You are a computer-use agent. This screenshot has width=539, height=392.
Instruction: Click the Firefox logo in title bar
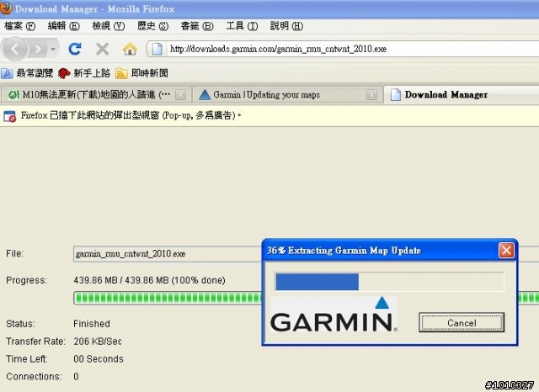[6, 8]
